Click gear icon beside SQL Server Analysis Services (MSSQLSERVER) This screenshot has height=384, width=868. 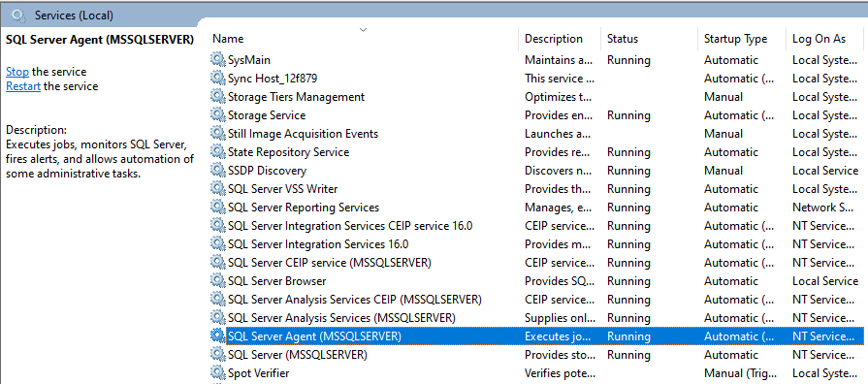[218, 318]
